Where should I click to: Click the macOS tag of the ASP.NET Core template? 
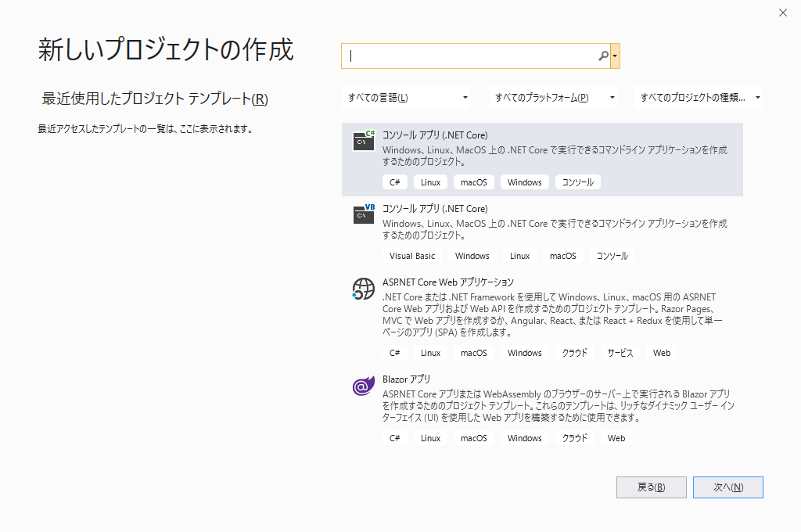474,353
